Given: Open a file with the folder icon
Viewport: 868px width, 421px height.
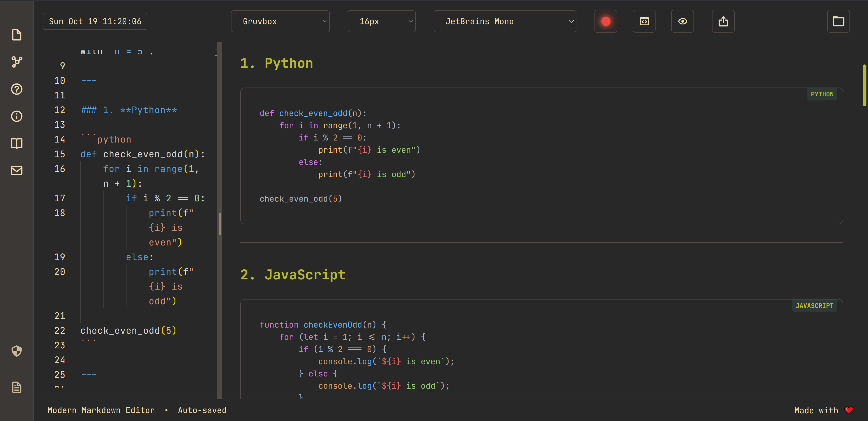Looking at the screenshot, I should click(839, 21).
